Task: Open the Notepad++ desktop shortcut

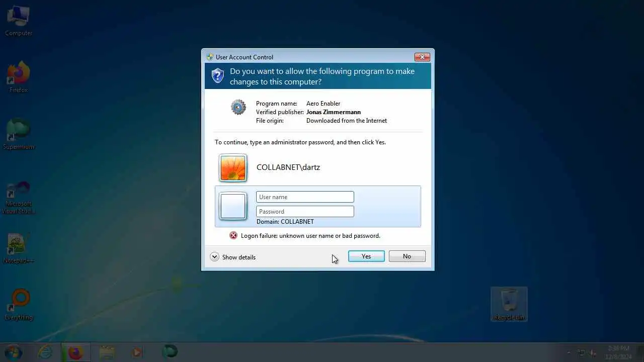Action: pos(19,249)
